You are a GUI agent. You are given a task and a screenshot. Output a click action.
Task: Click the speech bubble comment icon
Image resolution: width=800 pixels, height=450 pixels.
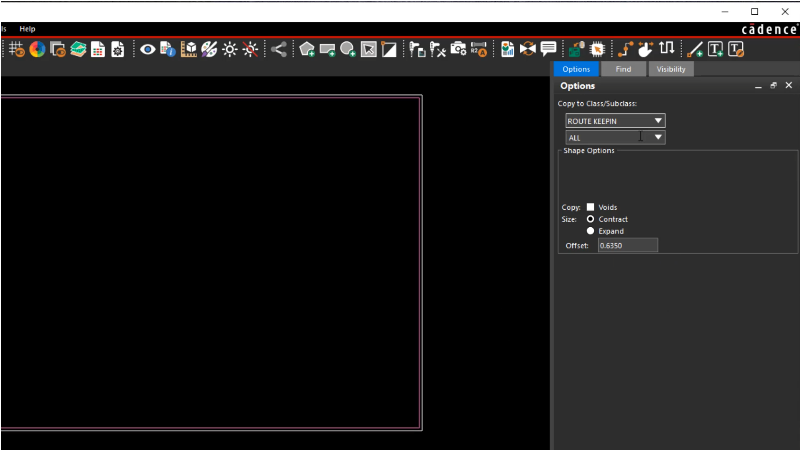548,49
